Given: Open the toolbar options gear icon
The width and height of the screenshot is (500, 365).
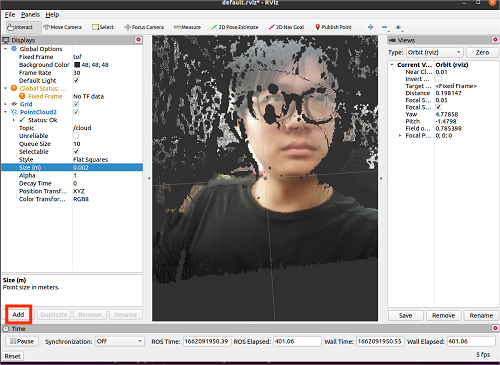Looking at the screenshot, I should click(398, 27).
